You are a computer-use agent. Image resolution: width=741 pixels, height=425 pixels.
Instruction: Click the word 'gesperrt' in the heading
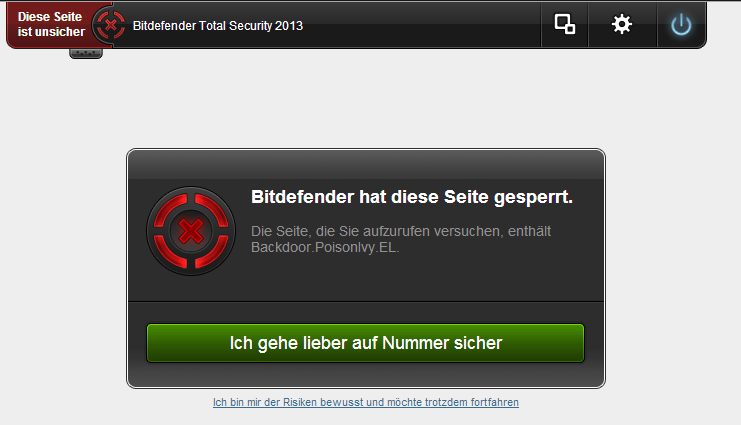pos(533,198)
